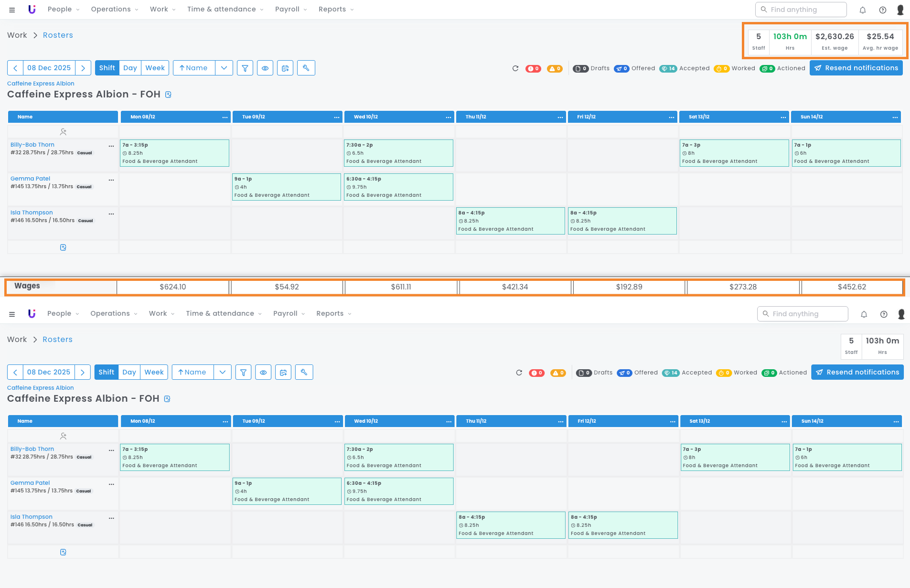
Task: Expand the Name sort dropdown arrow in upper toolbar
Action: click(x=224, y=68)
